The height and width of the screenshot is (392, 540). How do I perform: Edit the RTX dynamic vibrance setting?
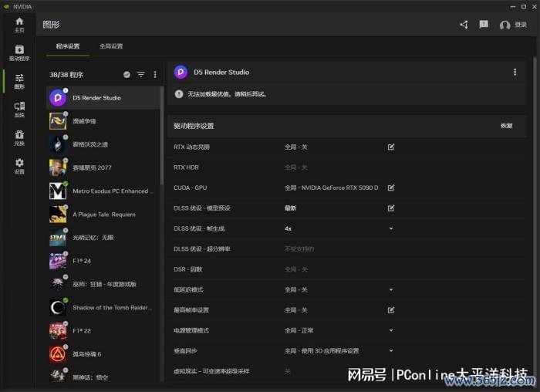coord(391,147)
